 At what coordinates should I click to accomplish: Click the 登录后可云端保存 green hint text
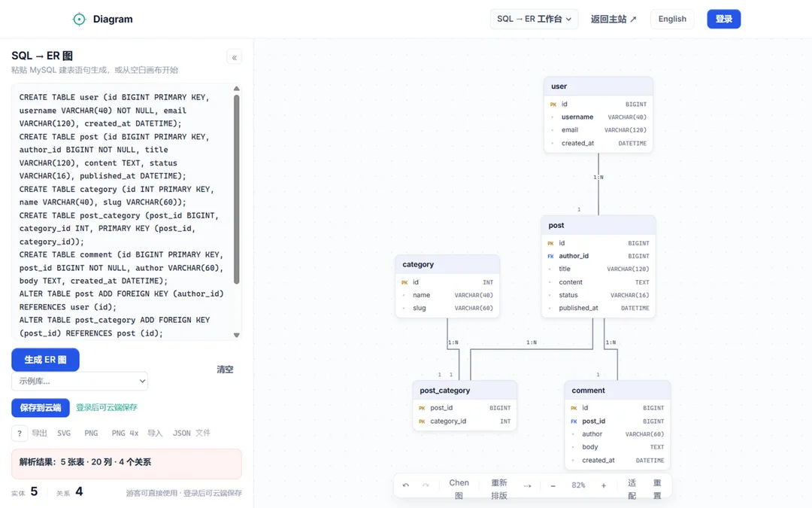(107, 407)
